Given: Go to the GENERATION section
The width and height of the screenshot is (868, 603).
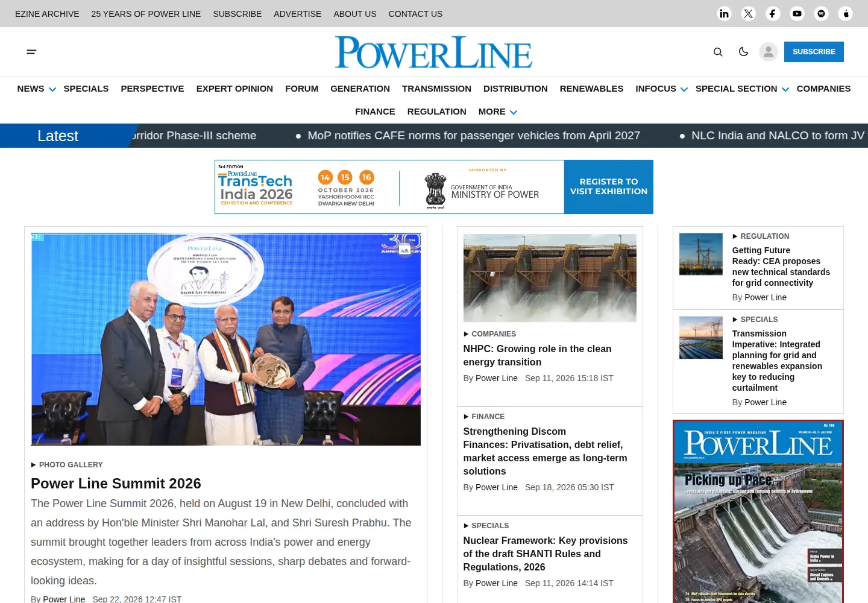Looking at the screenshot, I should pos(360,89).
